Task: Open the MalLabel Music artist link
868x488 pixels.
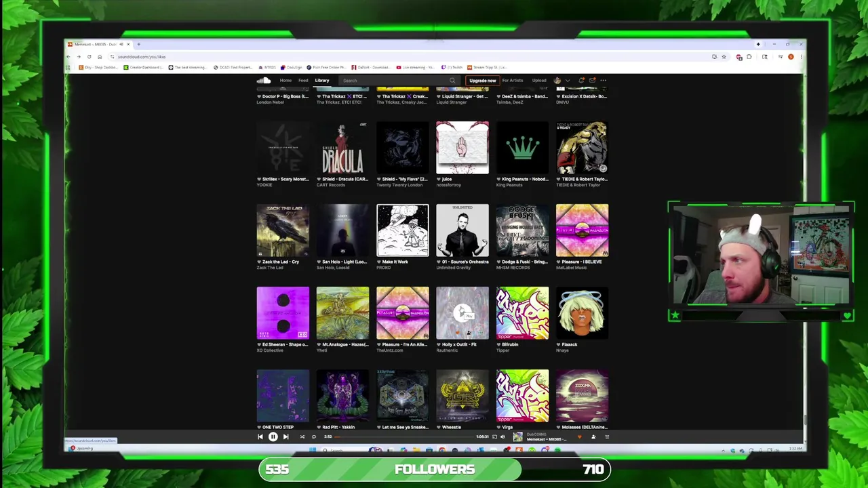Action: pos(571,268)
